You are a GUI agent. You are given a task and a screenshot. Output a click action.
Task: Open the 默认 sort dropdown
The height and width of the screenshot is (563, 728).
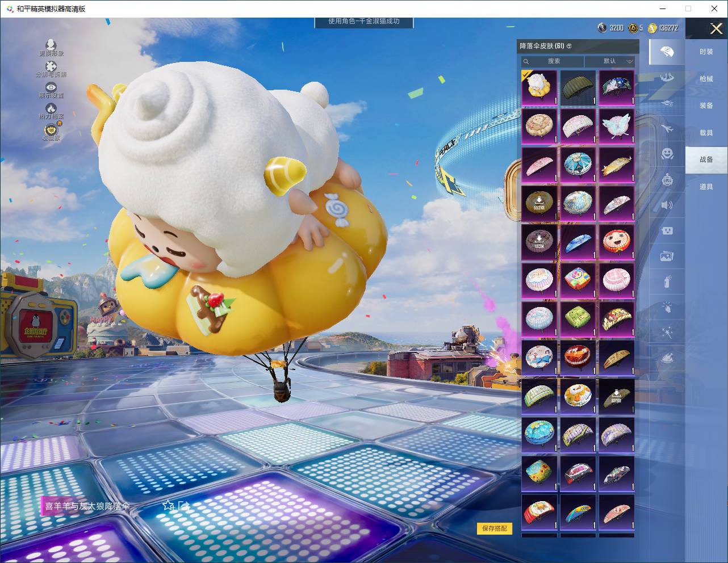point(610,61)
